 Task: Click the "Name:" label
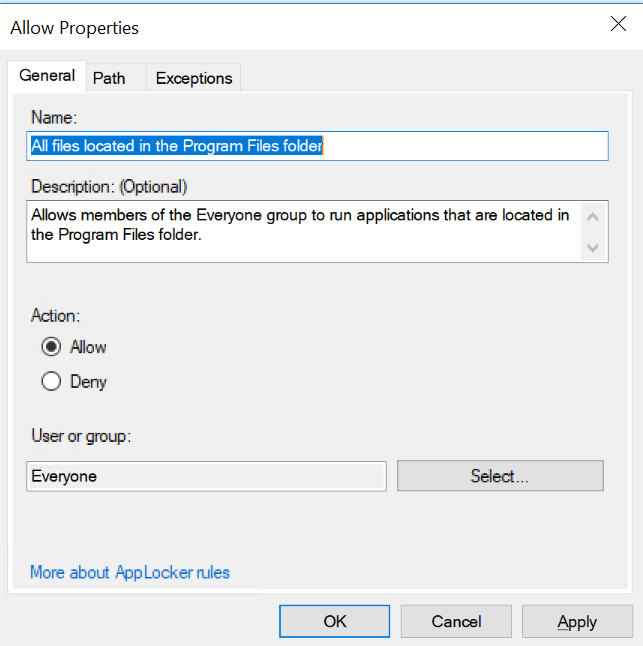[x=53, y=117]
